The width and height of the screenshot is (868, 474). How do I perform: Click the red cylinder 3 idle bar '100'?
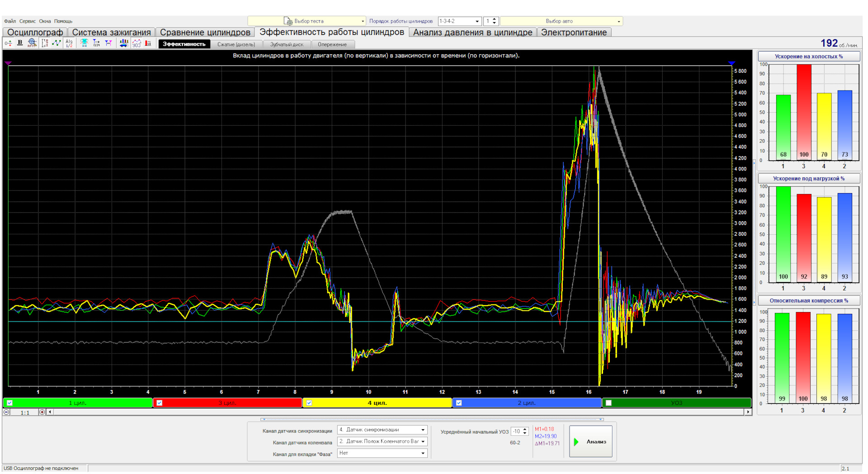pos(804,112)
